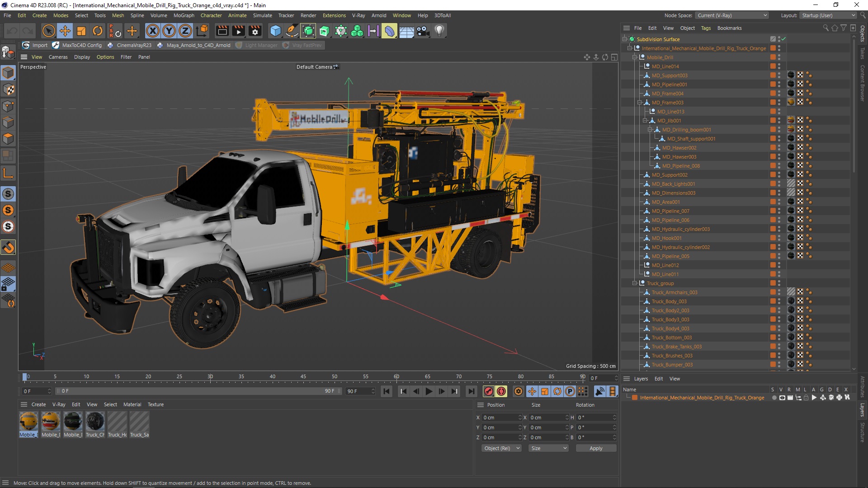Click the Axis mode L-shaped icon
The width and height of the screenshot is (868, 488).
coord(8,173)
